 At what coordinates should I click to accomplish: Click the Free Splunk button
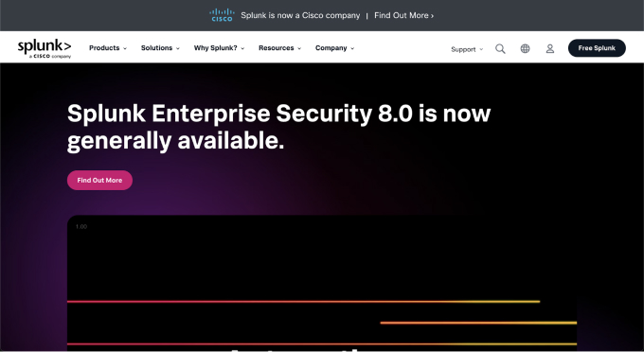[597, 48]
